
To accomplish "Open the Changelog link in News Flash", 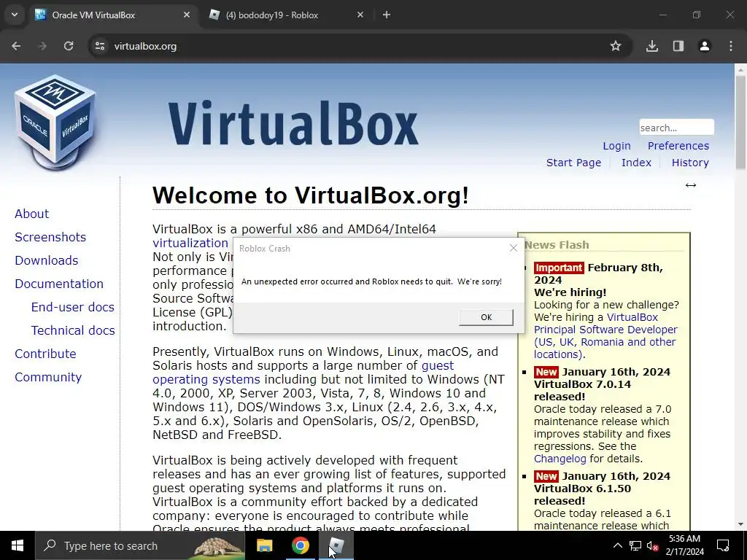I will point(560,459).
